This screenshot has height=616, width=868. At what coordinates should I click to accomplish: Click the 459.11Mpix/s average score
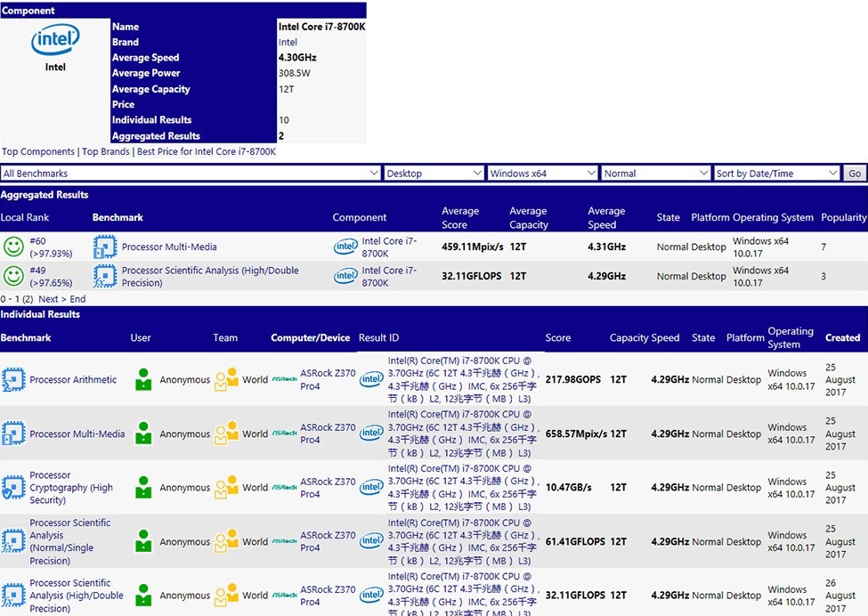(x=473, y=247)
